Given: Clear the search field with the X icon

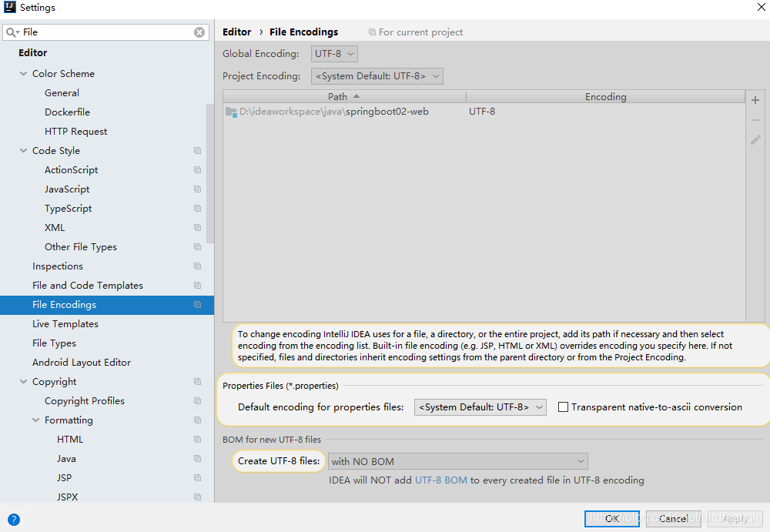Looking at the screenshot, I should pos(199,32).
